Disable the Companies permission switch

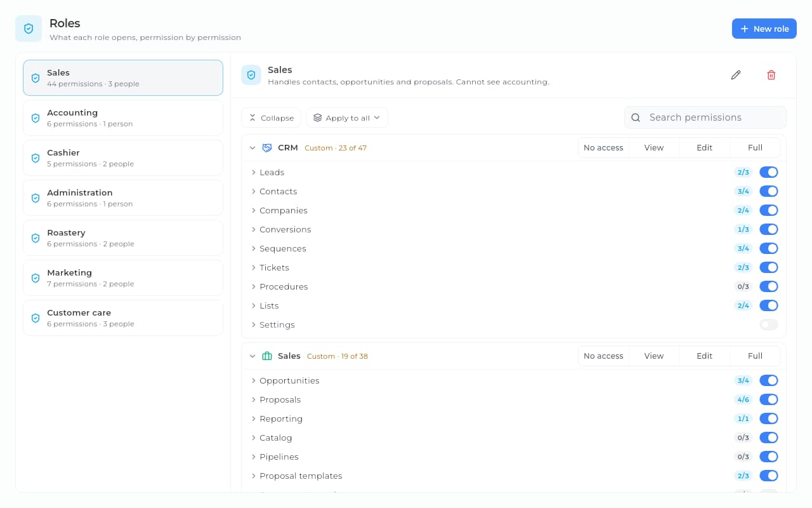click(769, 210)
